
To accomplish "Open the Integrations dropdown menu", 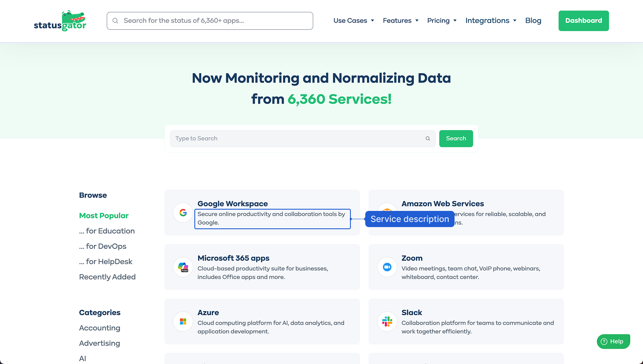I will coord(491,20).
